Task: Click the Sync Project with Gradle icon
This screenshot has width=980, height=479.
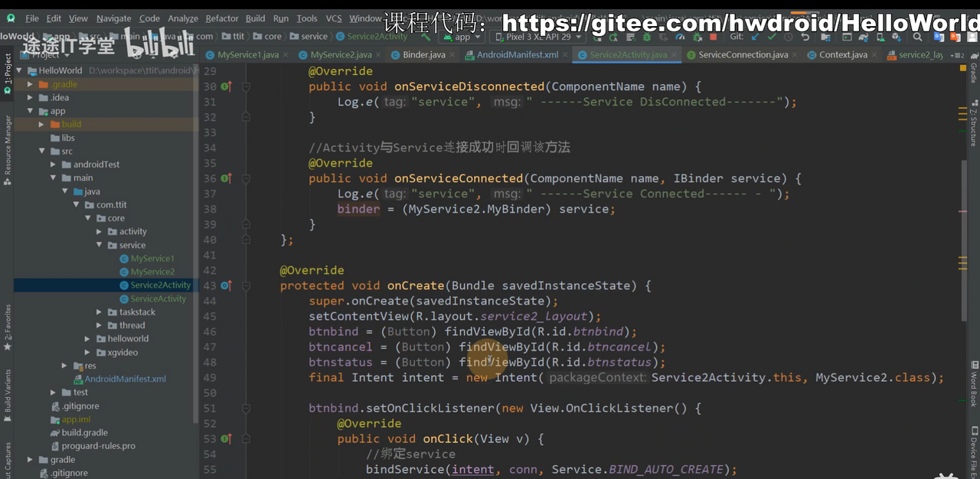Action: coord(864,37)
